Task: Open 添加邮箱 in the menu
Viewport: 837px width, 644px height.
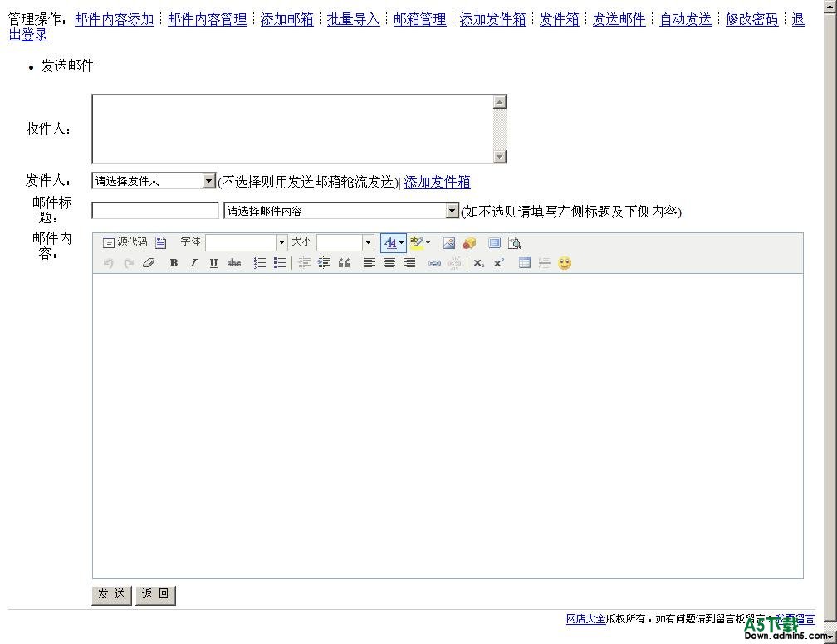Action: pyautogui.click(x=287, y=19)
